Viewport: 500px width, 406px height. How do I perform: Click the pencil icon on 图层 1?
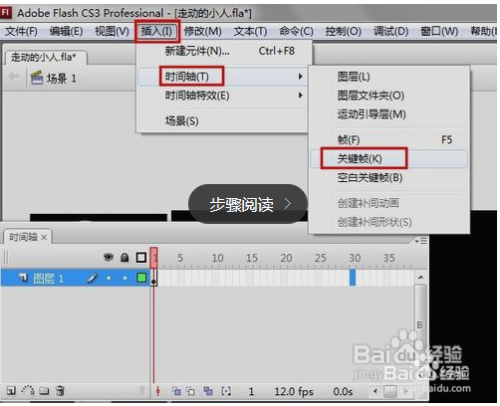pos(92,278)
